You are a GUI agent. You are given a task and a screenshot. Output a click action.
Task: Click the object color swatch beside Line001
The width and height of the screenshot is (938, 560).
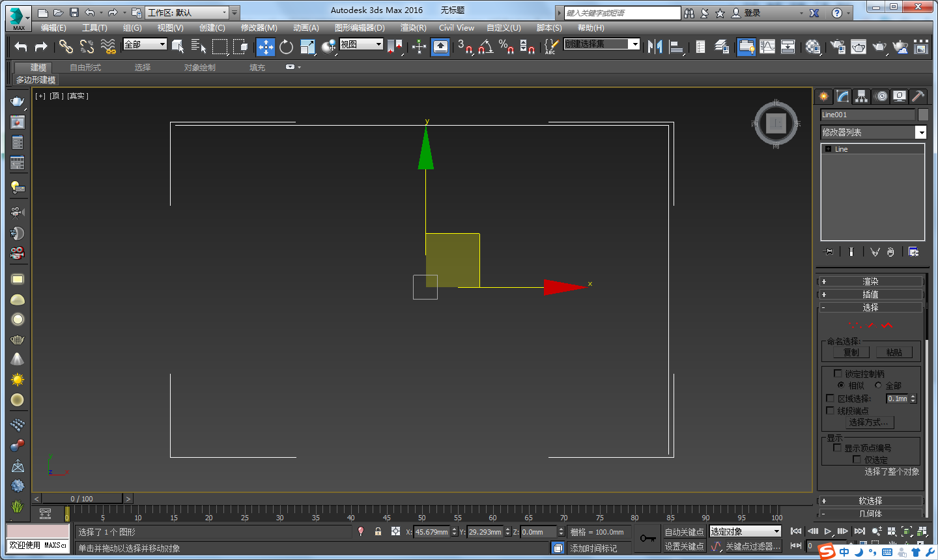(923, 115)
